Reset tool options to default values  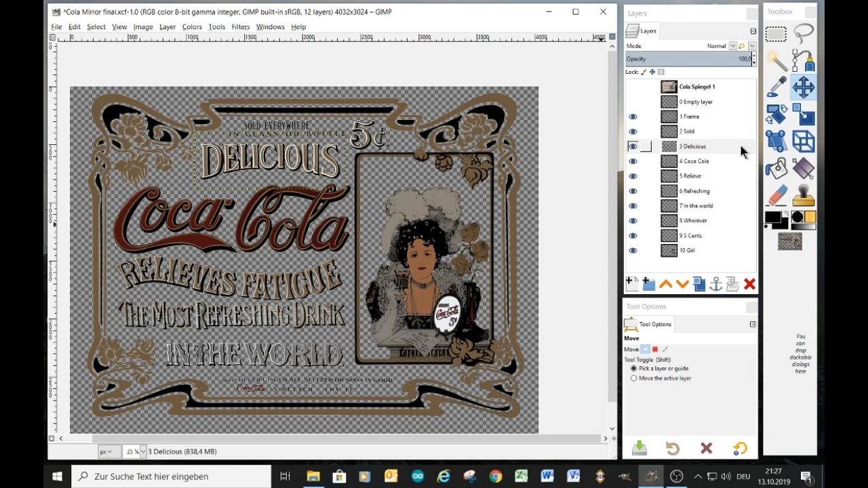coord(740,448)
